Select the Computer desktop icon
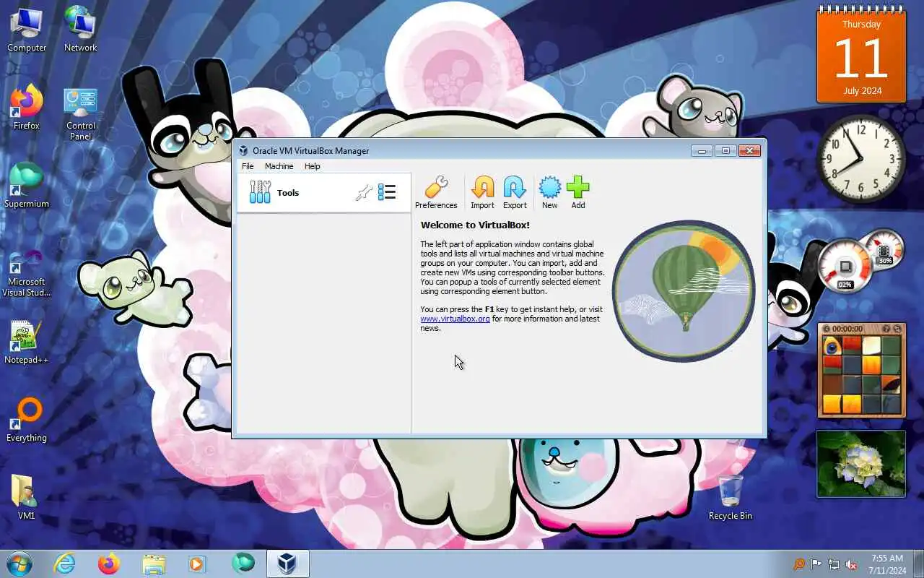The height and width of the screenshot is (578, 924). coord(27,30)
